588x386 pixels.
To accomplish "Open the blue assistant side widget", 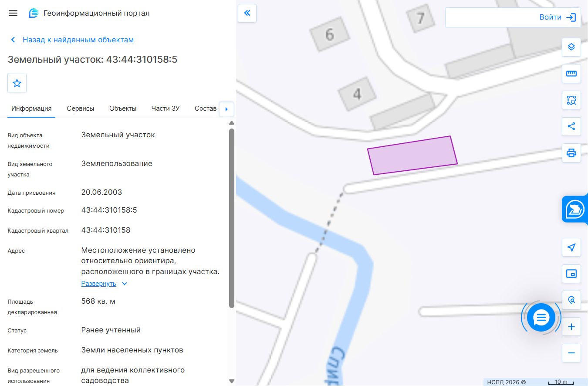I will [575, 210].
